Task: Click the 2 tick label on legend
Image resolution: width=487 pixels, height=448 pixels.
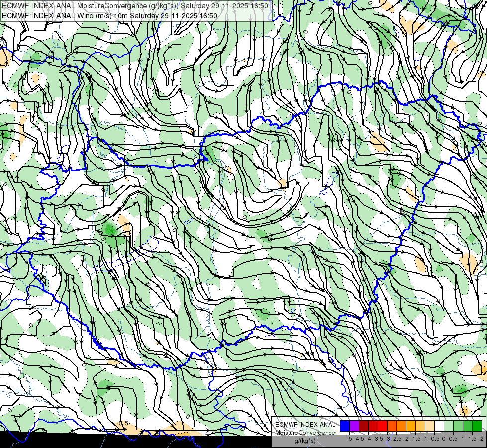Action: (482, 439)
